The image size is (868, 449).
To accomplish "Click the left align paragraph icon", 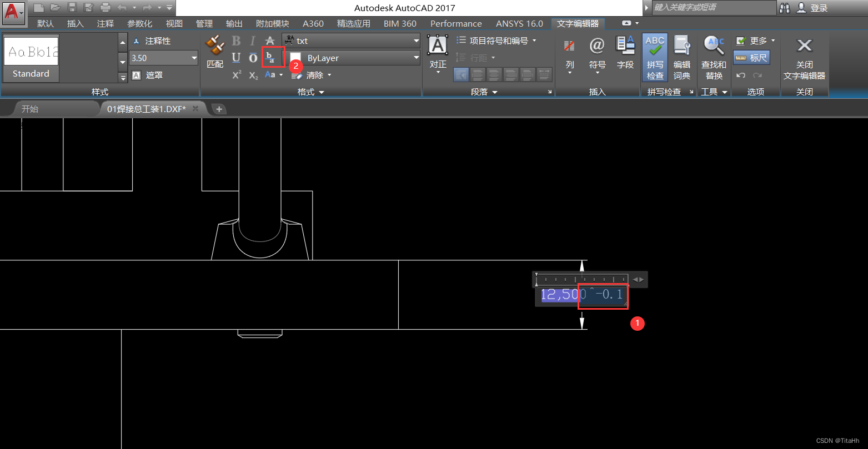I will coord(478,74).
